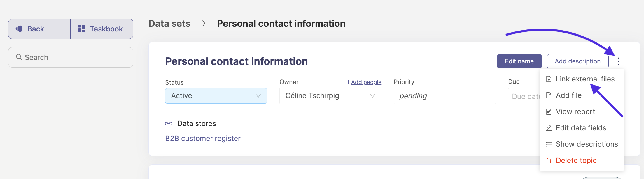This screenshot has width=644, height=179.
Task: Open the Add people link
Action: coord(364,82)
